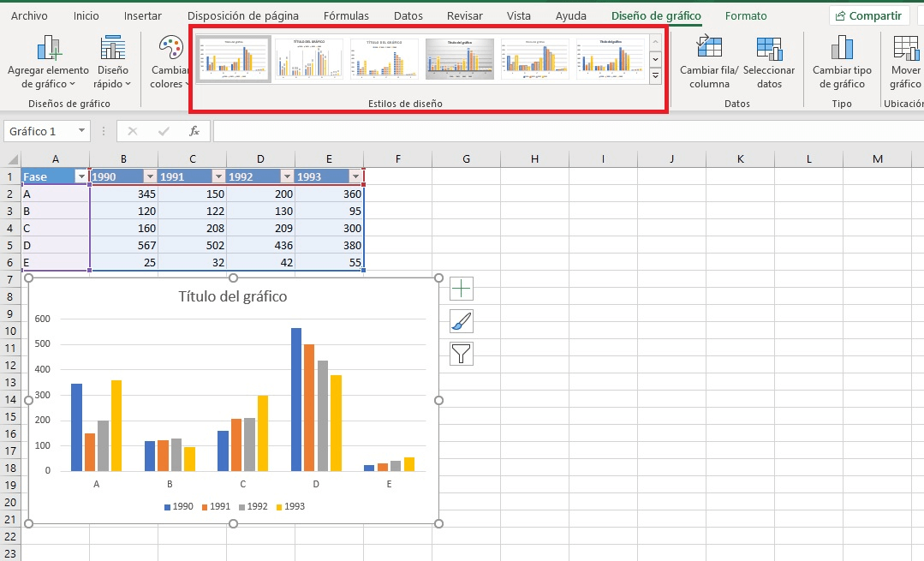Open the Archivo tab
924x561 pixels.
(29, 16)
